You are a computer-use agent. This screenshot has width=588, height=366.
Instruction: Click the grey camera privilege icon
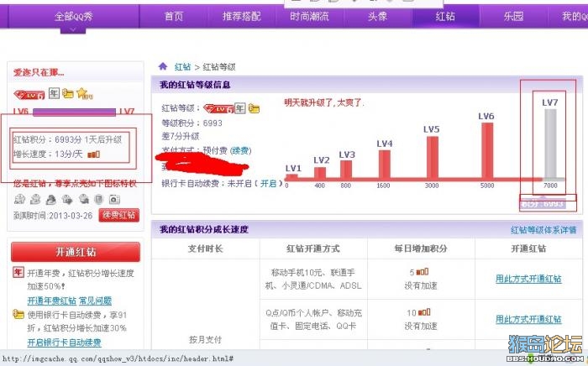114,199
